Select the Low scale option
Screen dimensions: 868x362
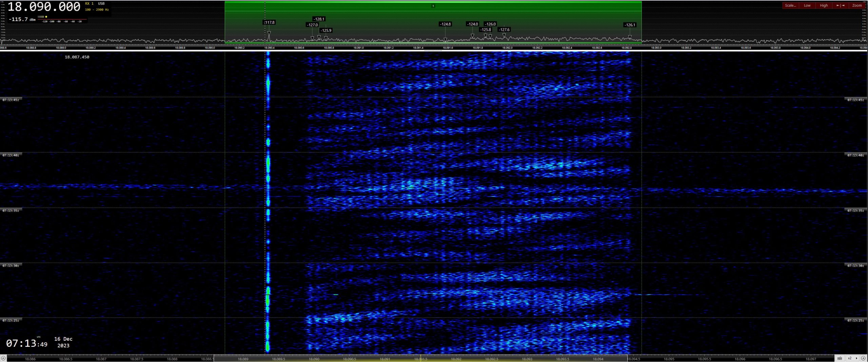[x=807, y=5]
